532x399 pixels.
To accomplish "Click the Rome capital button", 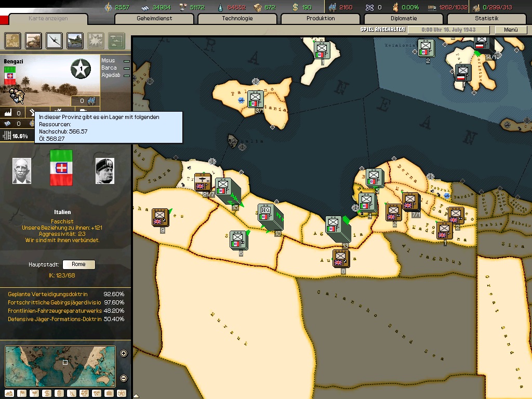I will (79, 264).
